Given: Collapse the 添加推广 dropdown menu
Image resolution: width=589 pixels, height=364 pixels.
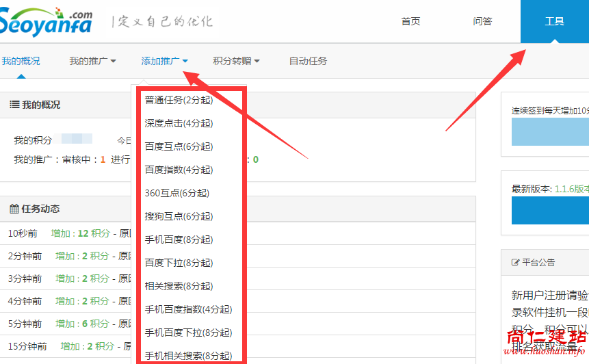Looking at the screenshot, I should tap(164, 61).
